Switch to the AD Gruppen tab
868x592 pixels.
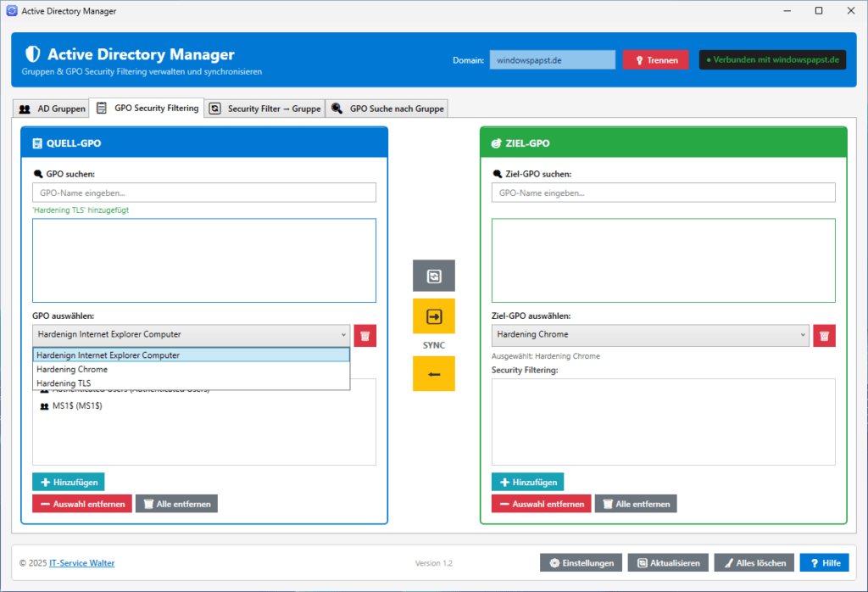53,109
